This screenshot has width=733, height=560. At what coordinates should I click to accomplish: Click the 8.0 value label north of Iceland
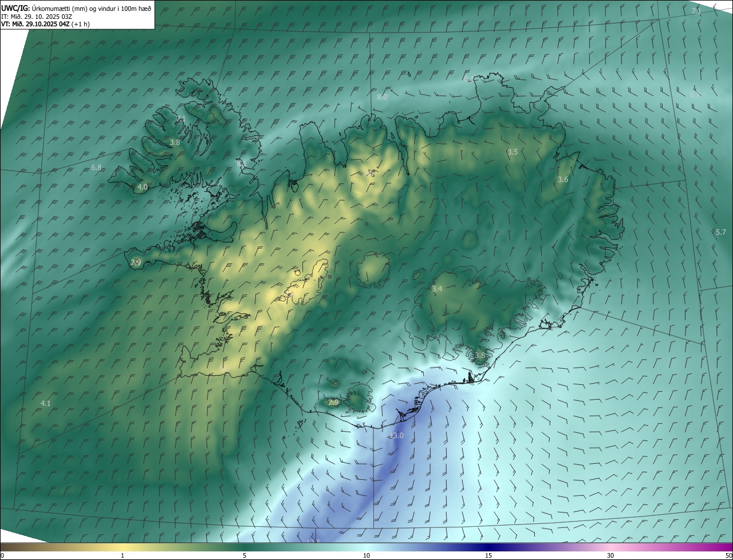(x=382, y=97)
